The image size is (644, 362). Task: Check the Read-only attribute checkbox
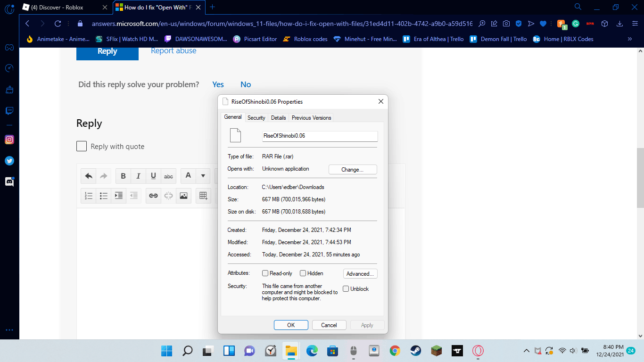point(265,273)
